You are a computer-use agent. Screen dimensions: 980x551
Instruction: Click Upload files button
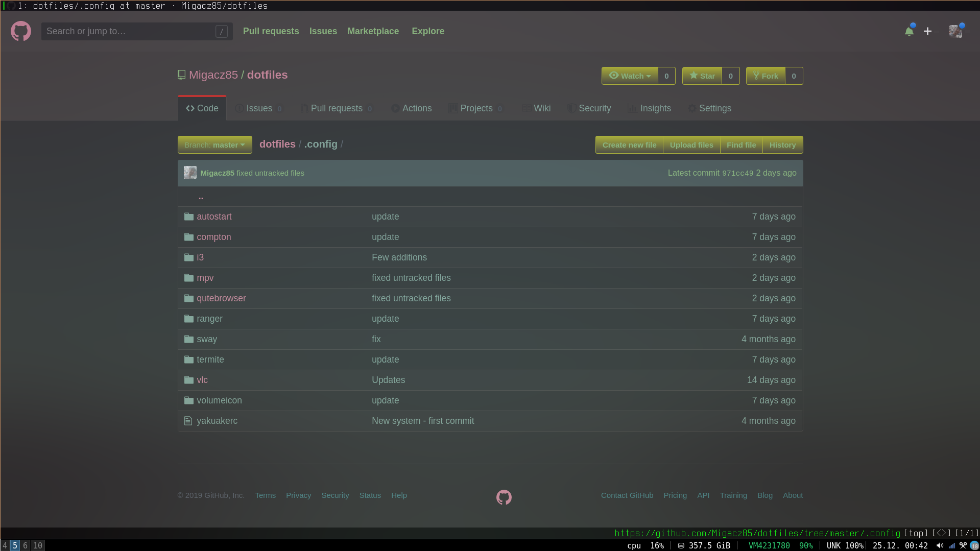[x=691, y=145]
